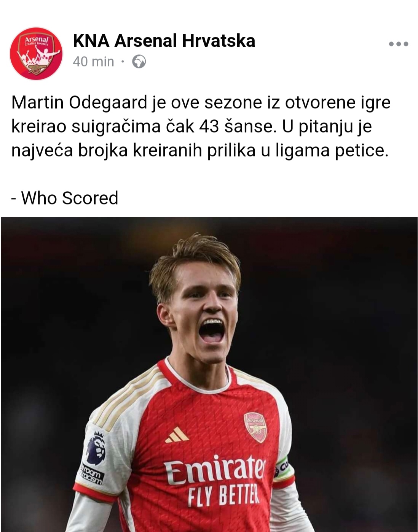Viewport: 418px width, 532px height.
Task: Click the "- Who Scored" source line
Action: click(65, 198)
